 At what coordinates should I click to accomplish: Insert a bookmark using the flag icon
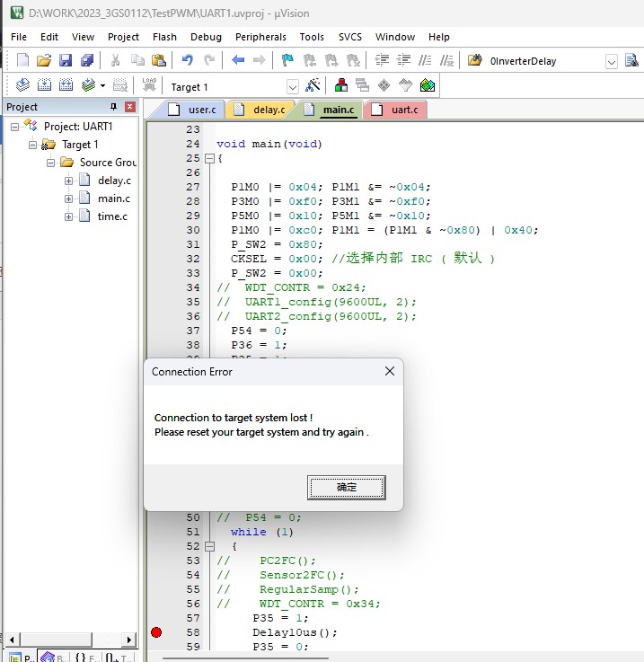(287, 60)
